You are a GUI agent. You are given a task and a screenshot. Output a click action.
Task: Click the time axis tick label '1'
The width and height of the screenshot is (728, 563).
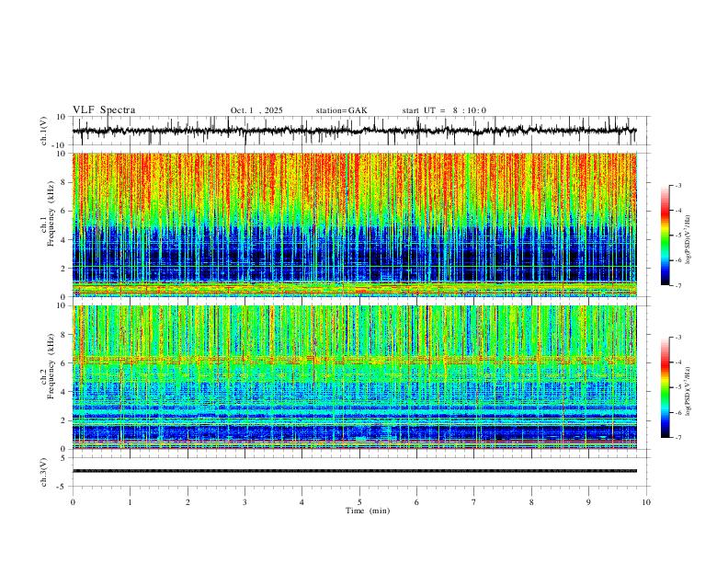pos(130,502)
